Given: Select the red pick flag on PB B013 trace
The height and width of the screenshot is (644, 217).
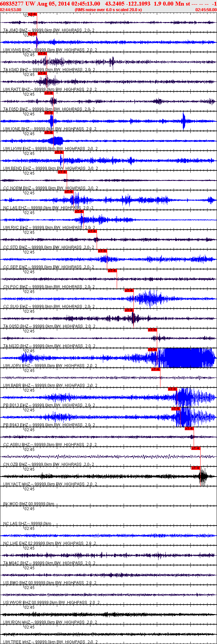Looking at the screenshot, I should (x=173, y=389).
